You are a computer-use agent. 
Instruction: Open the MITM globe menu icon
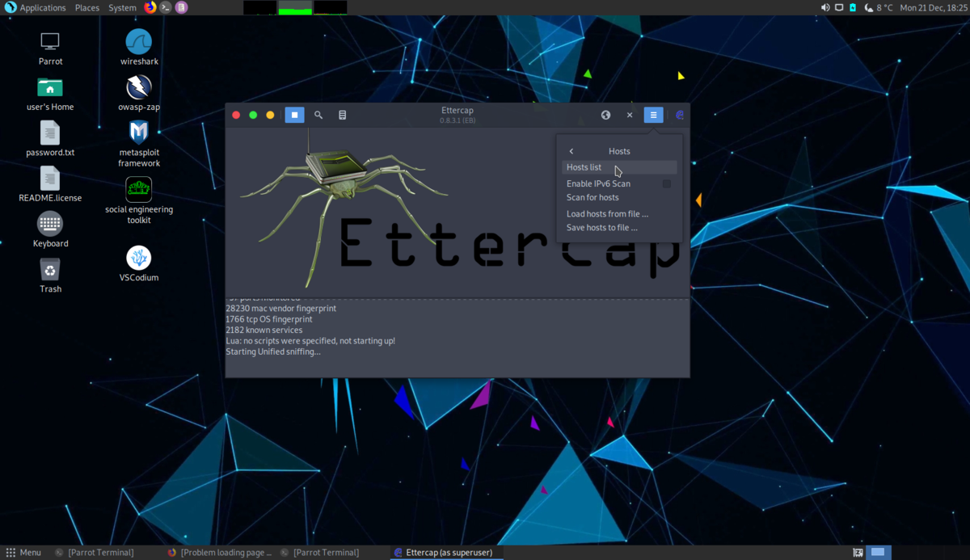(x=605, y=115)
